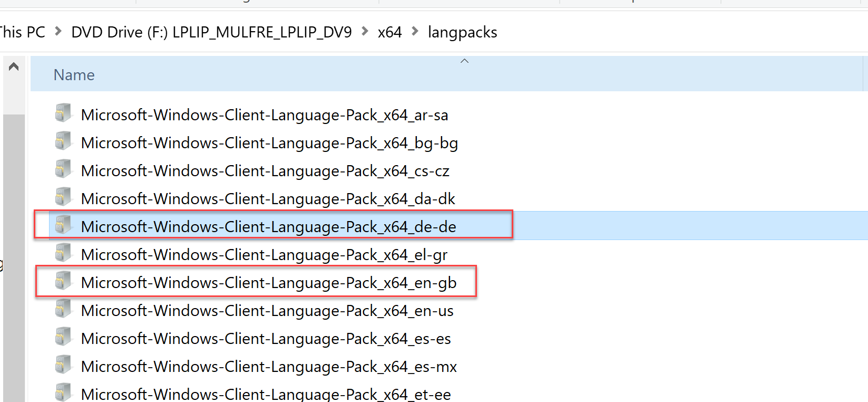Select Microsoft-Windows-Client-Language-Pack_x64_en-us file name
This screenshot has width=868, height=402.
tap(267, 311)
